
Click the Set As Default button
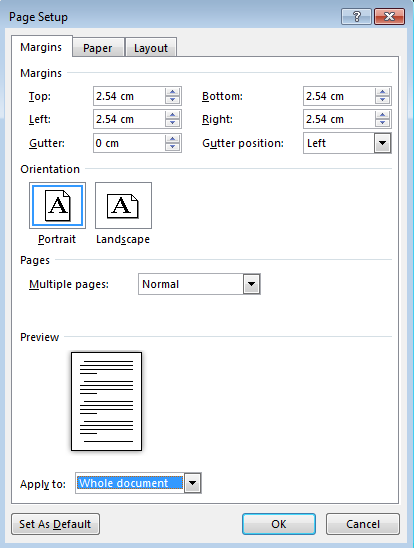pos(55,524)
